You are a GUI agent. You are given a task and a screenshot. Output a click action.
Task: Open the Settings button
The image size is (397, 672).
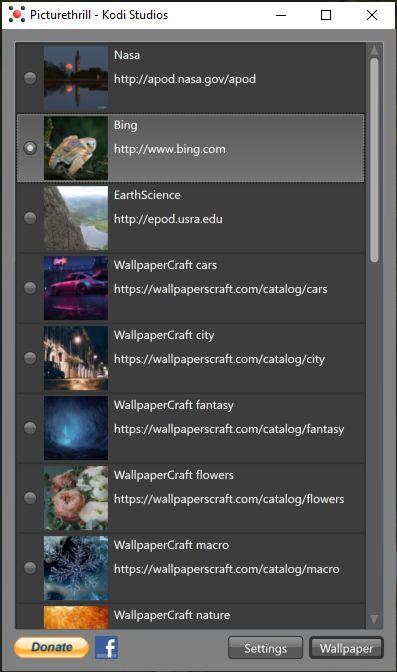265,648
